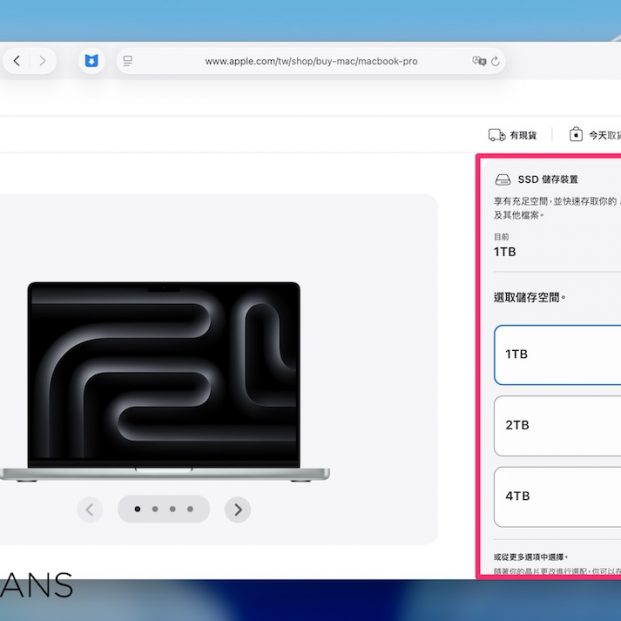The image size is (621, 621).
Task: Click the browser forward arrow
Action: tap(42, 61)
